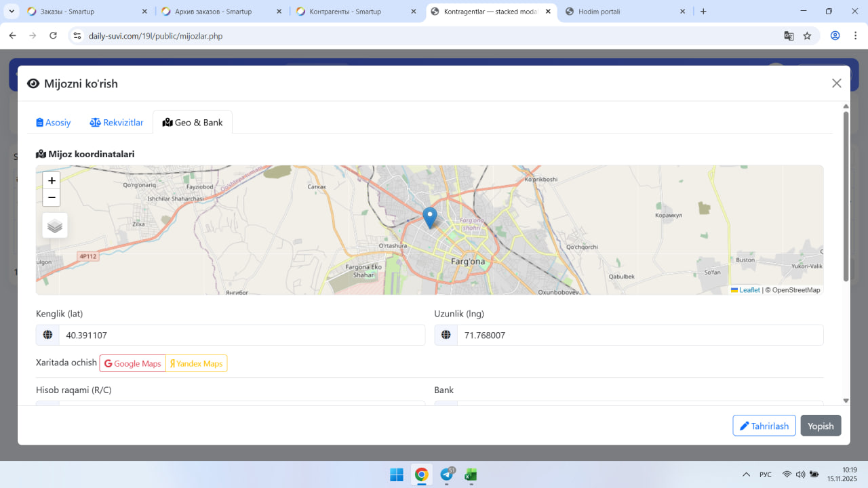Image resolution: width=868 pixels, height=488 pixels.
Task: Click the Kenglik latitude field
Action: [241, 335]
